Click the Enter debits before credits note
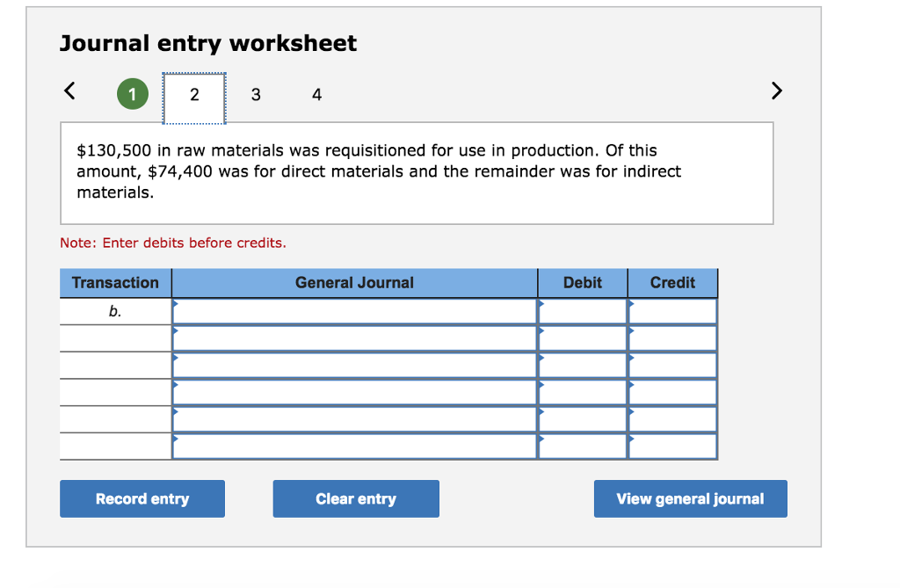 [173, 243]
